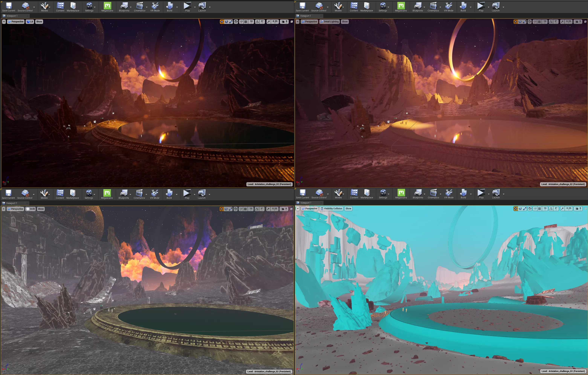Click world coordinate globe in Detail Lighting viewport
The image size is (588, 375).
(x=529, y=22)
